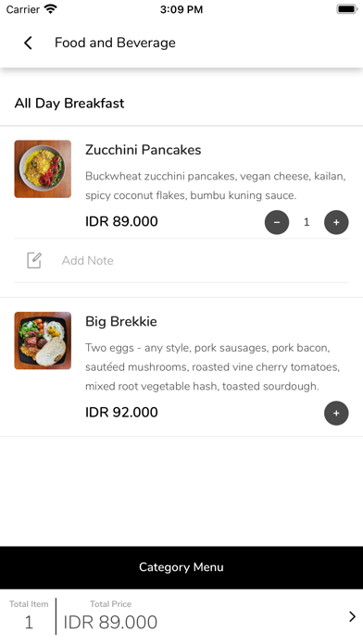Add Big Brekkie with plus button
363x644 pixels.
[x=336, y=414]
